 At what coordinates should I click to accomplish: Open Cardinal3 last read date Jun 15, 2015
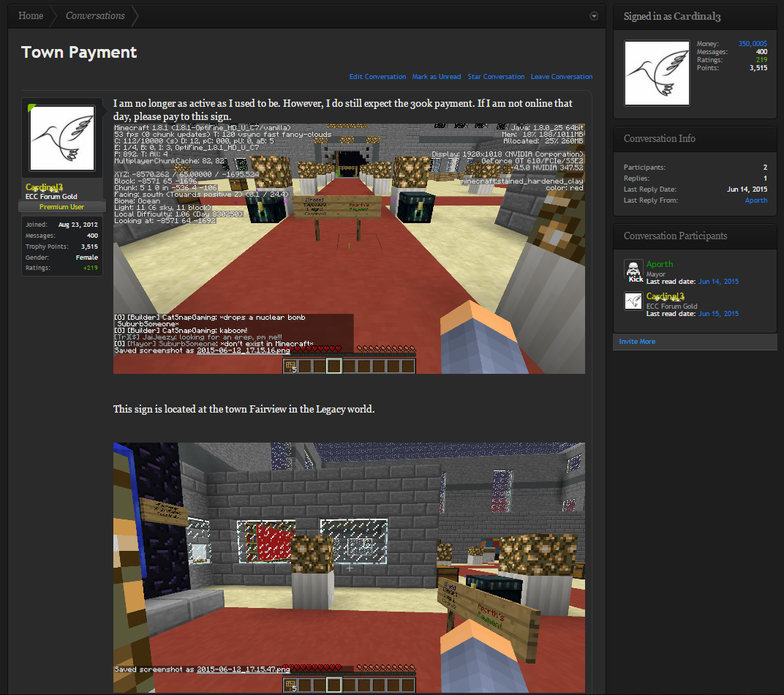(x=718, y=314)
